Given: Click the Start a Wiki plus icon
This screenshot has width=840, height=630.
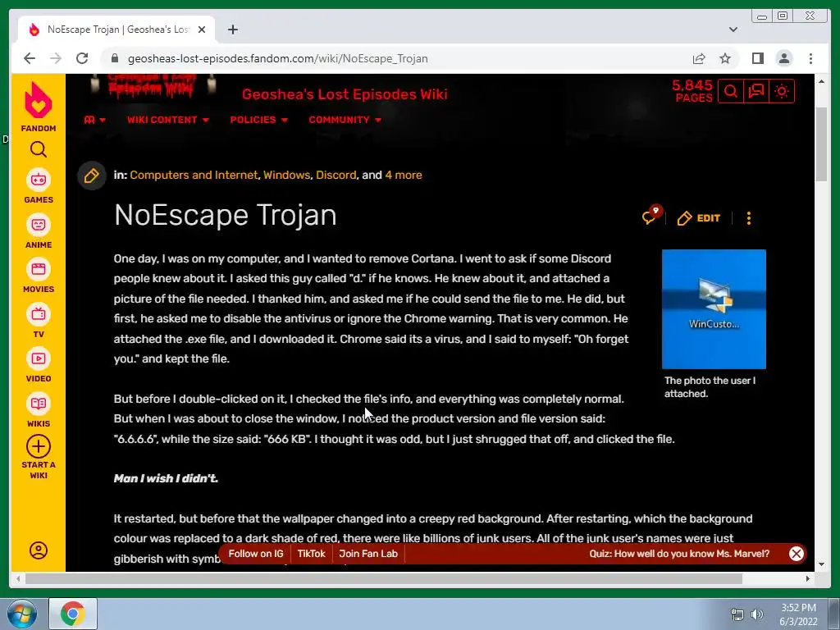Looking at the screenshot, I should [x=38, y=447].
